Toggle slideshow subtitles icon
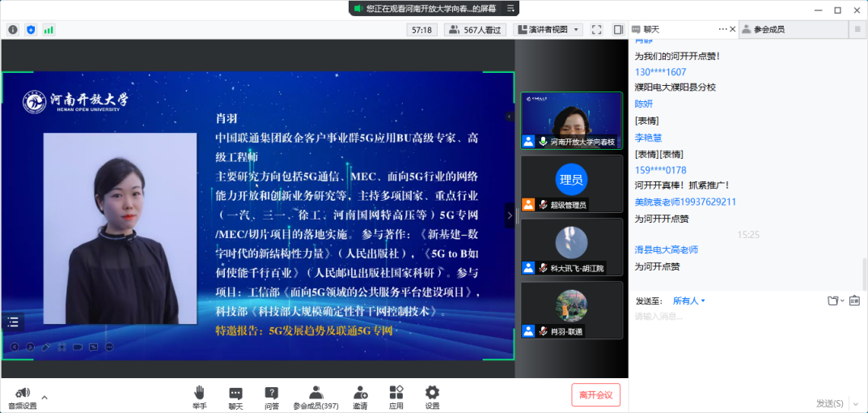The image size is (868, 413). click(x=94, y=347)
